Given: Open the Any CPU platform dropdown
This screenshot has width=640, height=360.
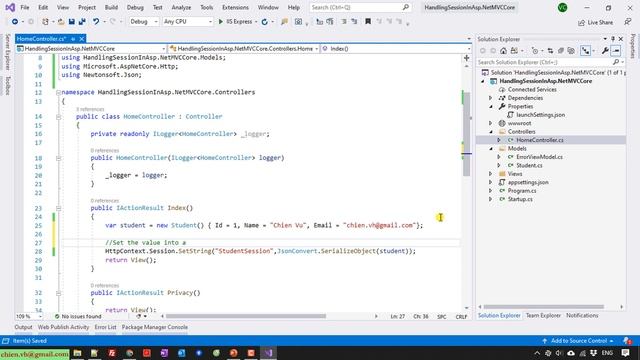Looking at the screenshot, I should tap(187, 22).
